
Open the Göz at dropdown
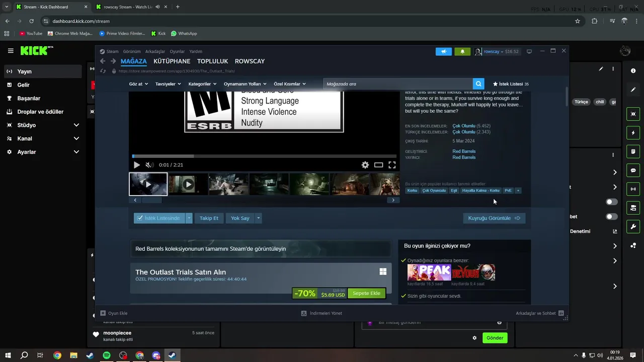coord(138,84)
